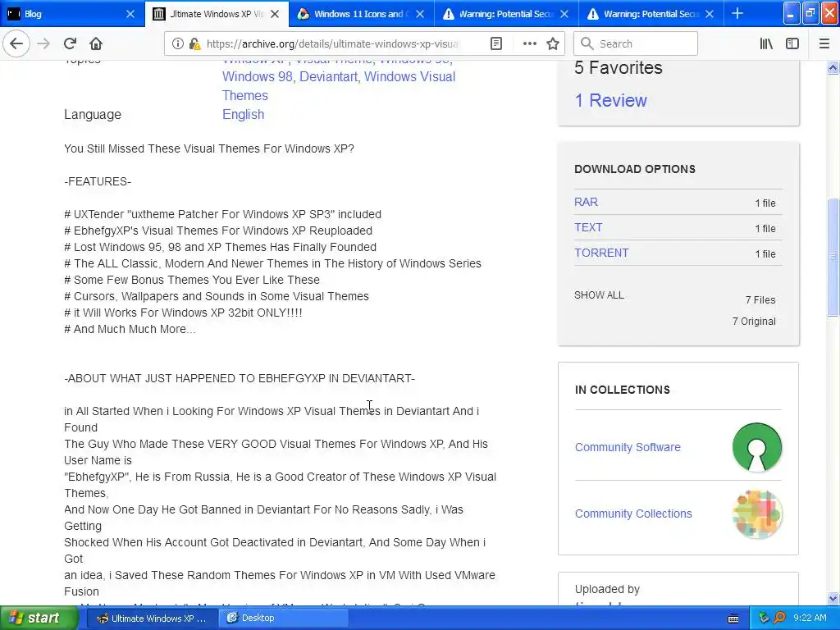Open the browser home page
The width and height of the screenshot is (840, 630).
pos(95,43)
